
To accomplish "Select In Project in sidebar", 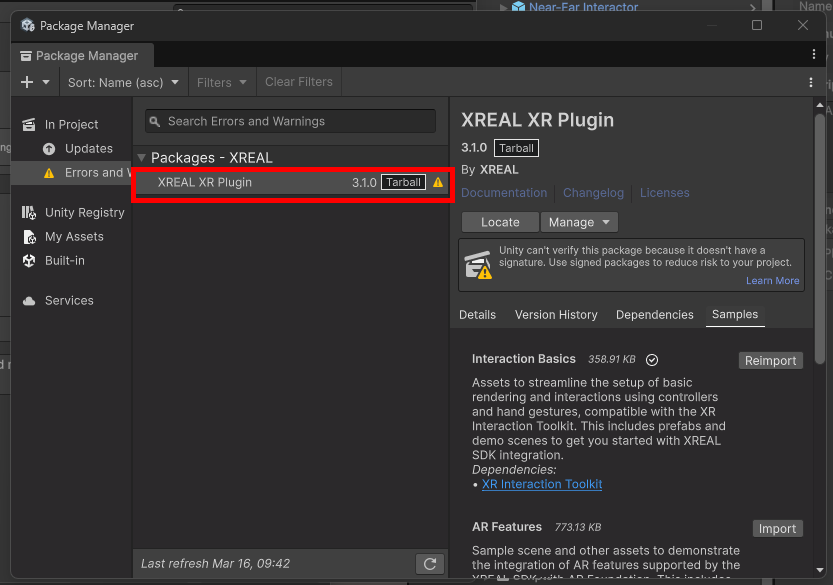I will click(x=71, y=124).
